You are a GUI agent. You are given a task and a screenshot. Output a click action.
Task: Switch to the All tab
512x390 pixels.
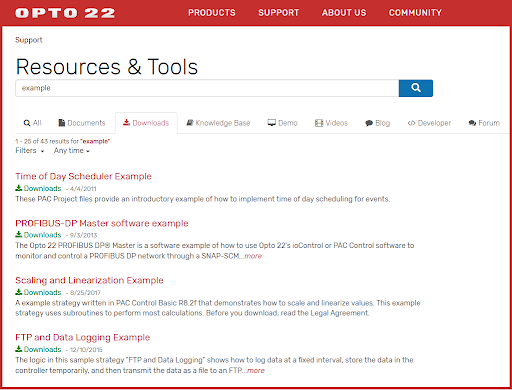tap(32, 123)
